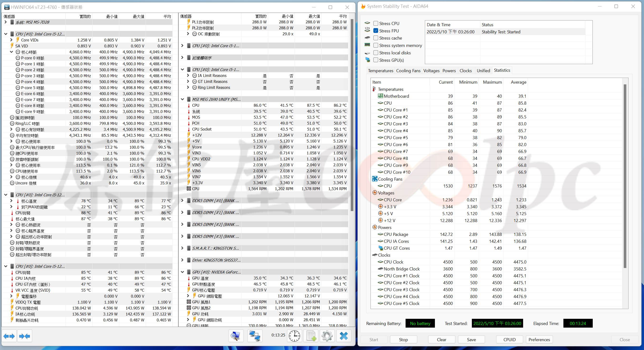Enable Stress cache checkbox
The height and width of the screenshot is (350, 644).
[x=376, y=38]
